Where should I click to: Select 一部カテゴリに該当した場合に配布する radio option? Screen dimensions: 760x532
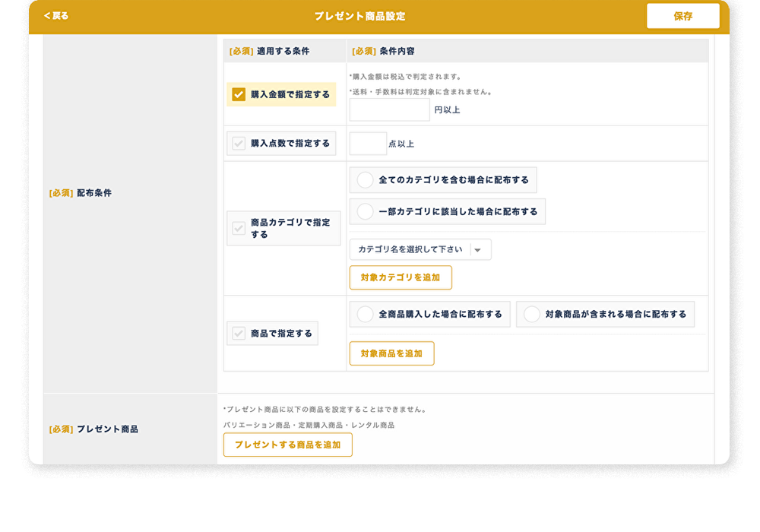pyautogui.click(x=366, y=211)
